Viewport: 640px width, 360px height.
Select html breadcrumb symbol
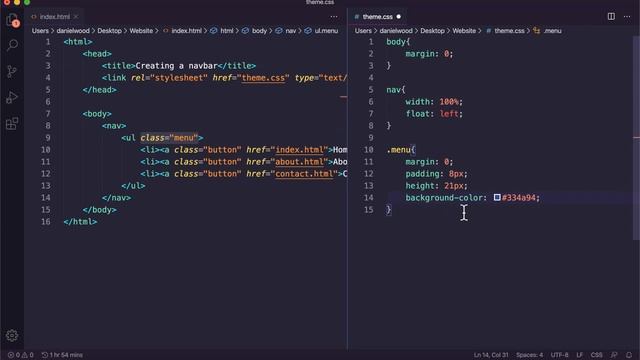(x=223, y=31)
